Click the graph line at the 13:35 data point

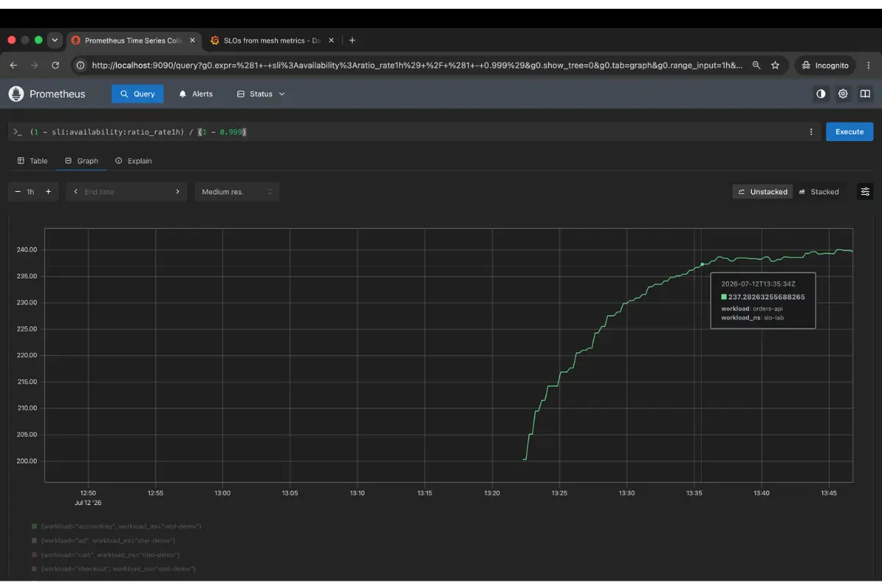pyautogui.click(x=702, y=264)
